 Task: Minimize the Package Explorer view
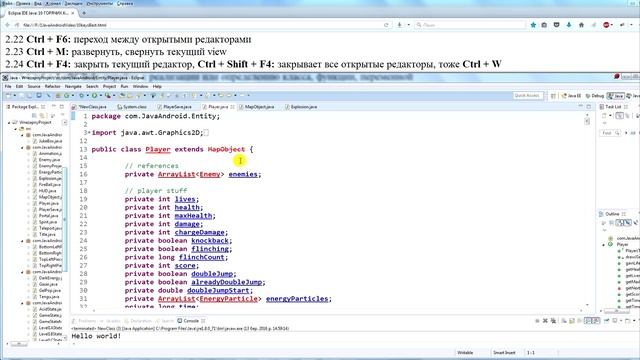[x=53, y=107]
